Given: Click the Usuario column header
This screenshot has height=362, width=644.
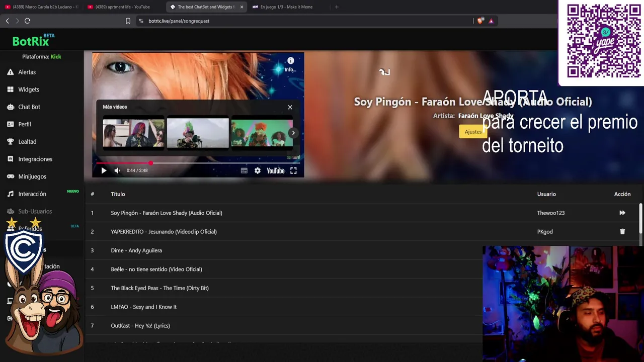Looking at the screenshot, I should point(546,194).
